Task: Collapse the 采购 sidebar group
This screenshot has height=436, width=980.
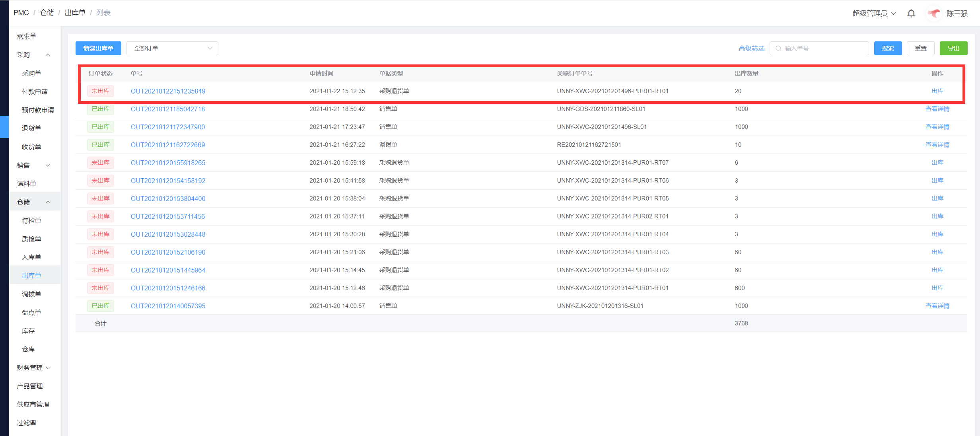Action: [48, 55]
